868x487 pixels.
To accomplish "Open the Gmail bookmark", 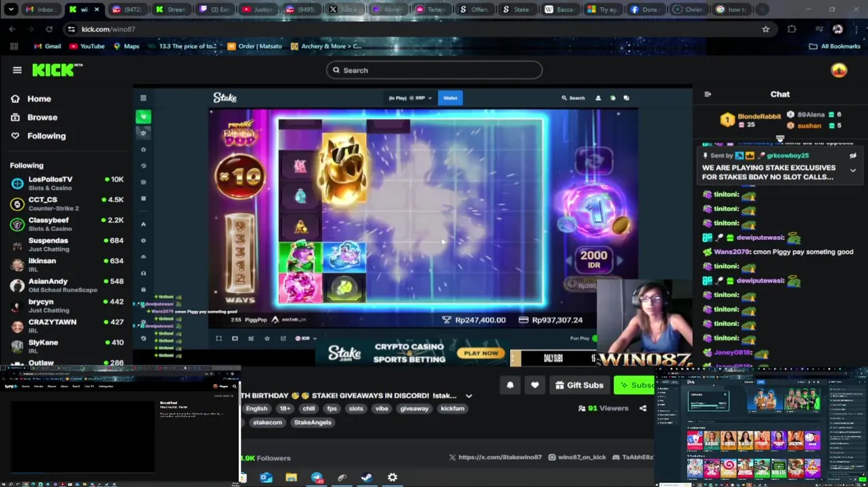I will click(x=47, y=46).
